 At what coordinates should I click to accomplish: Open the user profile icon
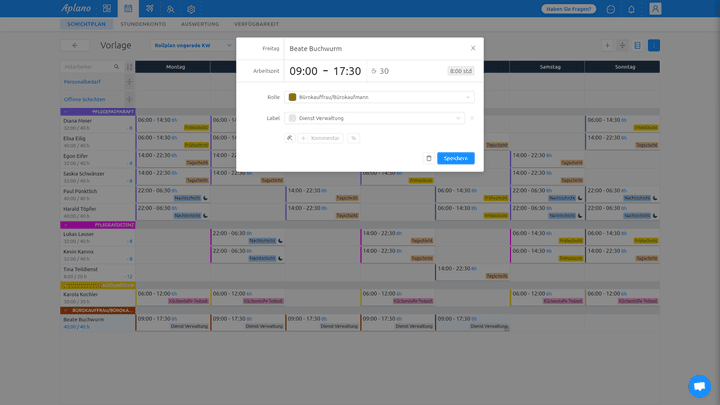point(655,9)
